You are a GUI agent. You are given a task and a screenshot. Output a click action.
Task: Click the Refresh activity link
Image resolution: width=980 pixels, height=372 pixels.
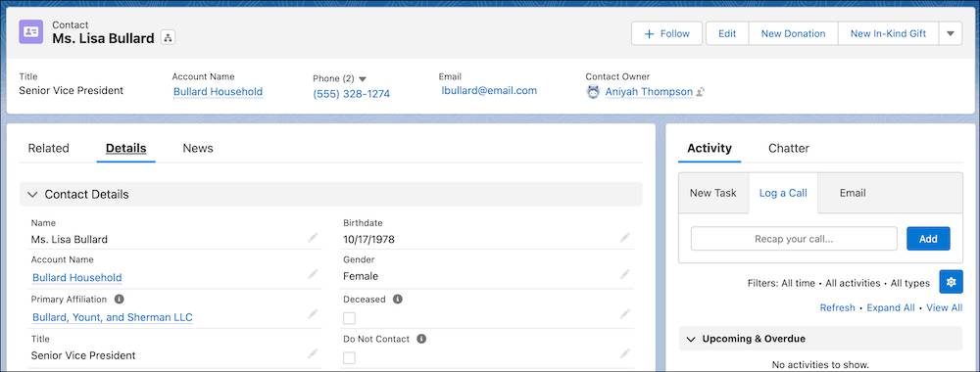pyautogui.click(x=838, y=307)
